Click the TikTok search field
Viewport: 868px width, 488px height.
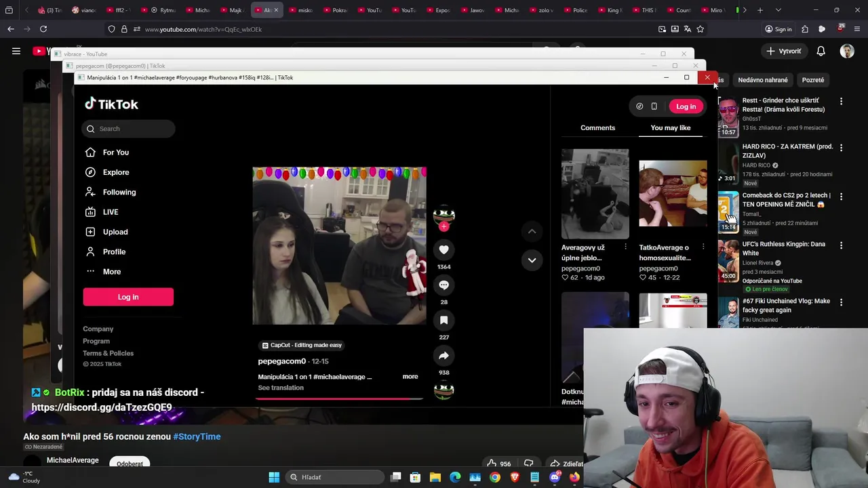[x=129, y=129]
